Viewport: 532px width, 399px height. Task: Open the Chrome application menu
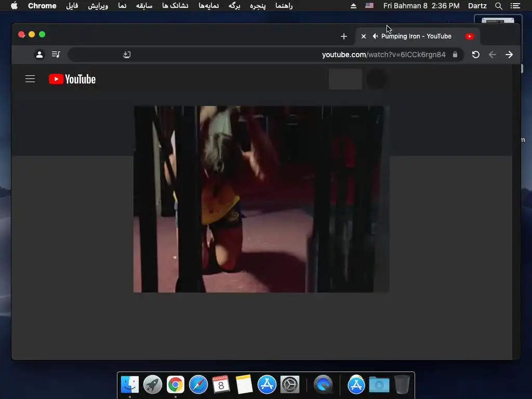click(42, 6)
